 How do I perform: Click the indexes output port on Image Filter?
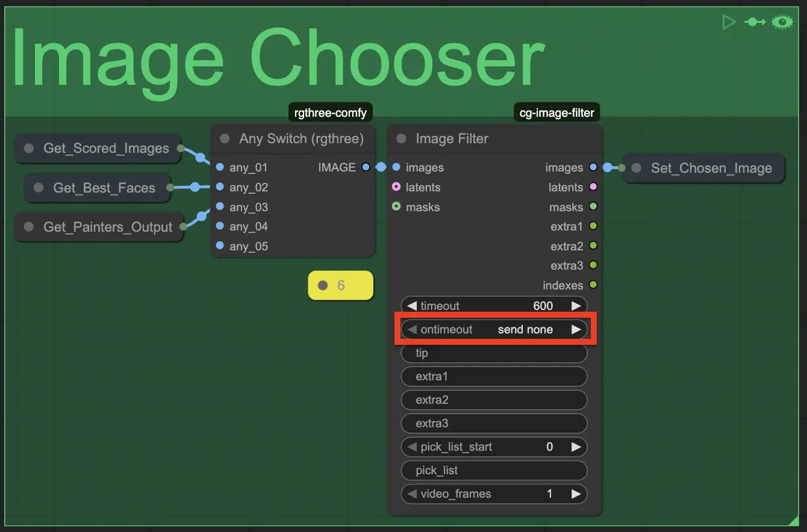[x=593, y=285]
